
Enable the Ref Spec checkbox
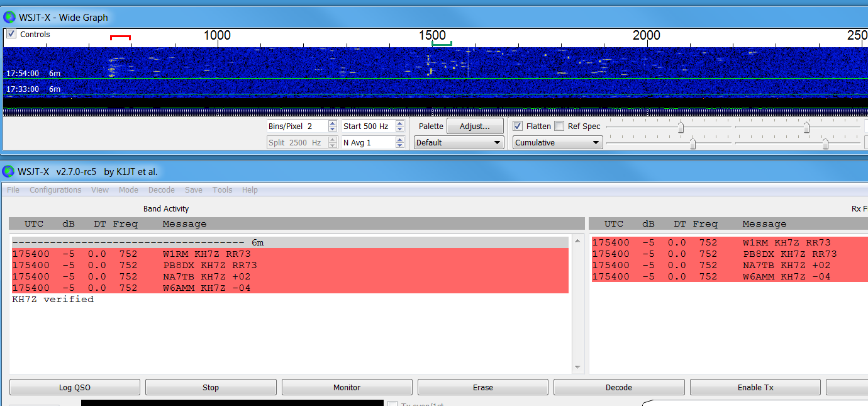(559, 126)
